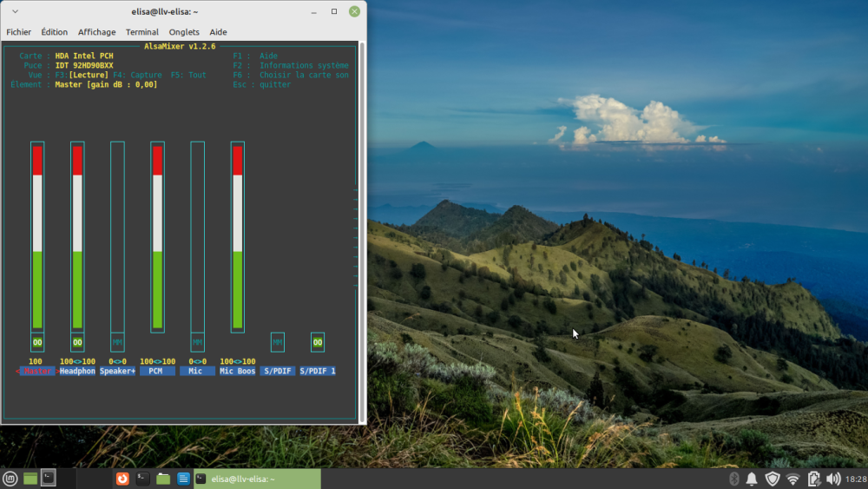
Task: Open the notifications bell icon
Action: (752, 479)
